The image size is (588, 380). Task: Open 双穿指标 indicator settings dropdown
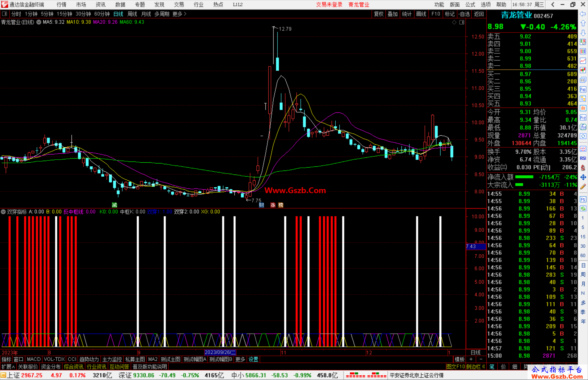pyautogui.click(x=3, y=212)
